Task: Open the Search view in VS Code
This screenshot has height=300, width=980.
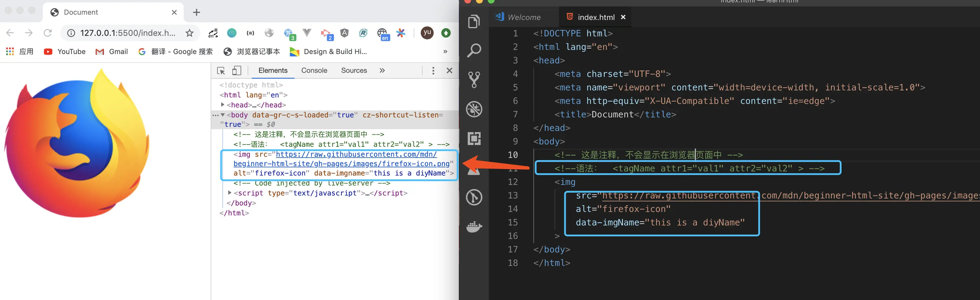Action: [x=474, y=50]
